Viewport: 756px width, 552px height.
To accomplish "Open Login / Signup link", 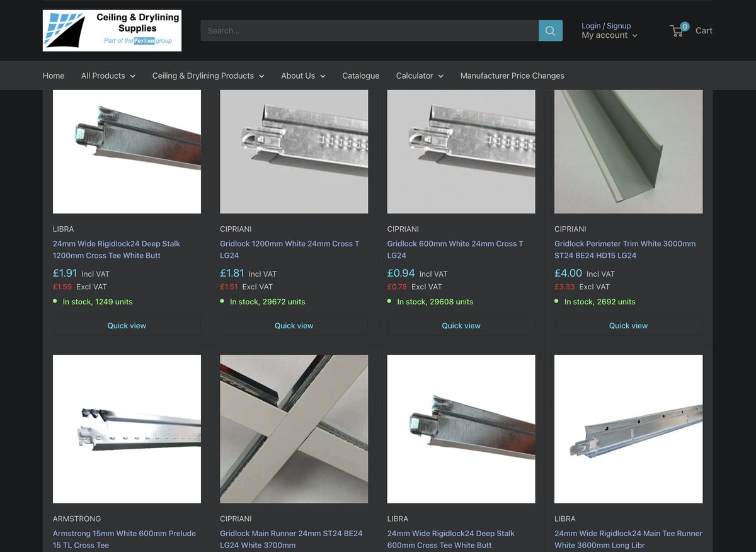I will [606, 26].
